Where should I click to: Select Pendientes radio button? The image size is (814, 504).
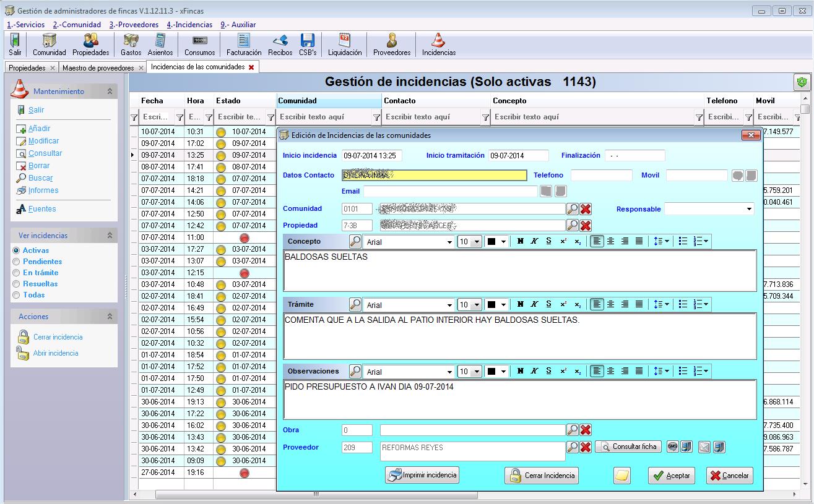pyautogui.click(x=16, y=262)
